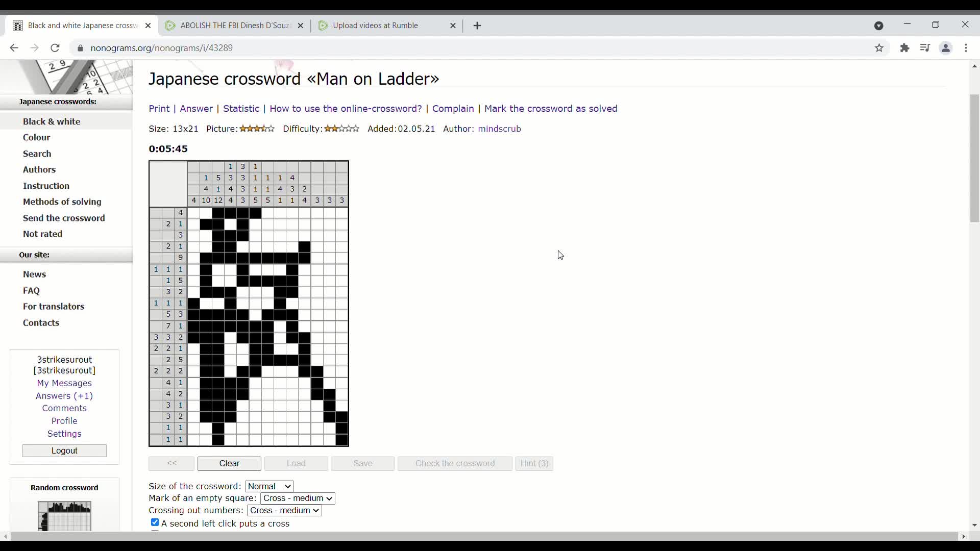
Task: Open the Chrome three-dot menu
Action: point(966,48)
